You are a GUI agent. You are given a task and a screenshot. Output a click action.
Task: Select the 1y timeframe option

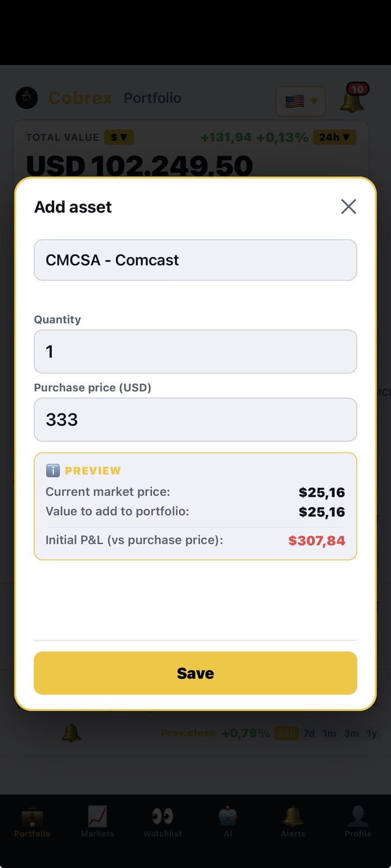[x=372, y=733]
